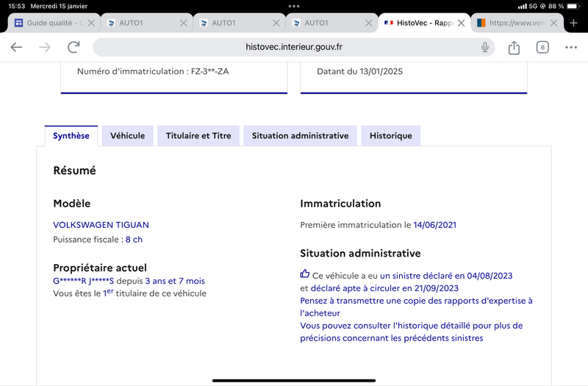Close the HistoVec tab
The image size is (588, 386).
(462, 23)
